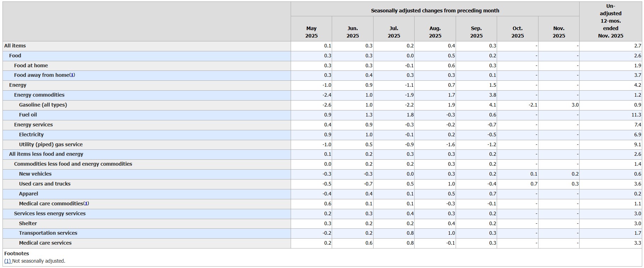The width and height of the screenshot is (644, 268).
Task: Select the Aug. 2025 column header
Action: [435, 32]
